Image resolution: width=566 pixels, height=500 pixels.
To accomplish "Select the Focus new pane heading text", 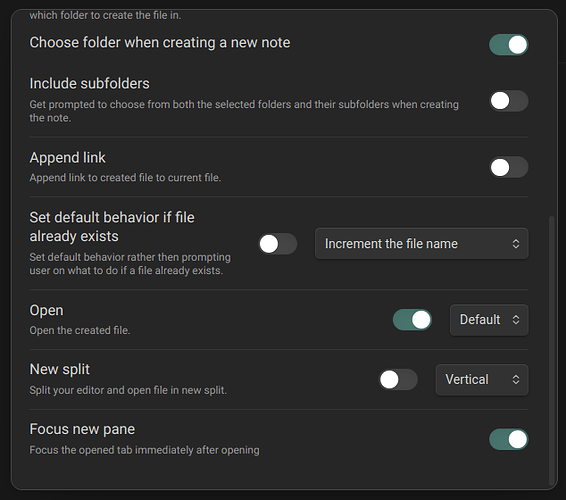I will pyautogui.click(x=82, y=429).
